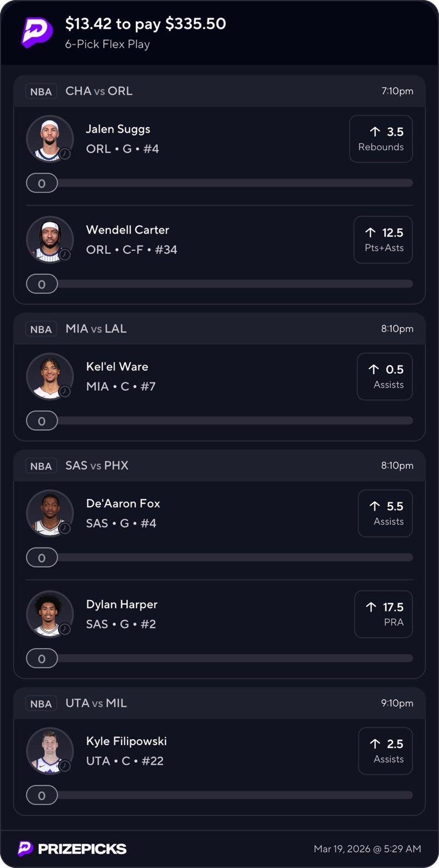Click the PrizePicks logo icon in header

37,33
